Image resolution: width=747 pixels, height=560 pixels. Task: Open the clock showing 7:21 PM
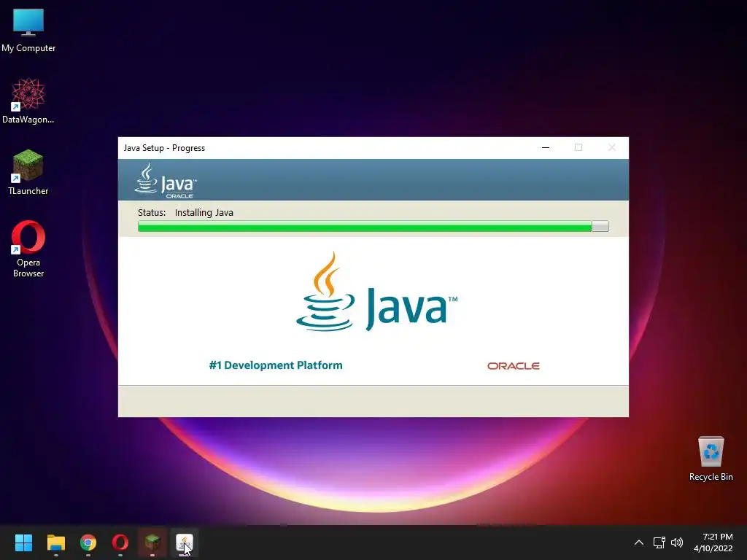point(713,542)
